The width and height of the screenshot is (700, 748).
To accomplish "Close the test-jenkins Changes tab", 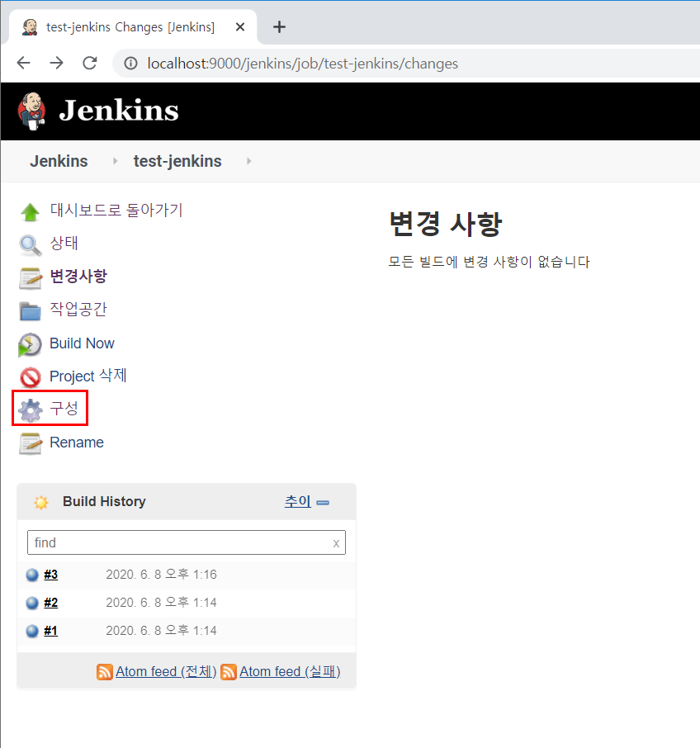I will (x=240, y=26).
